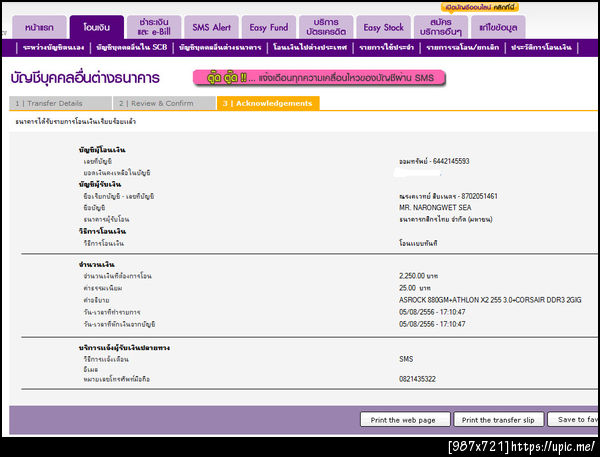Open the บริการบัตรเครดิต credit card tab
Viewport: 600px width, 457px height.
coord(326,27)
